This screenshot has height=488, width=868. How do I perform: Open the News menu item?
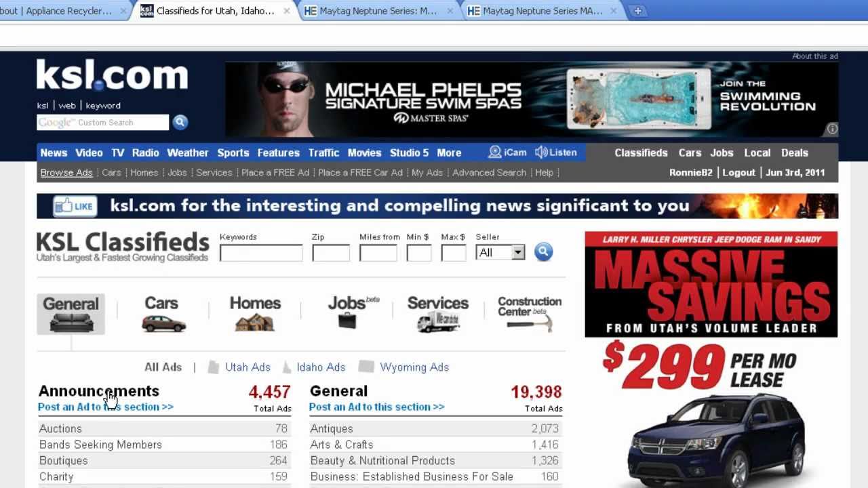coord(54,152)
